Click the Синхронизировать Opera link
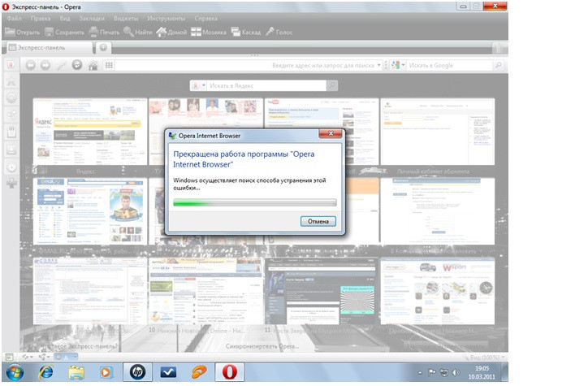This screenshot has height=386, width=588. pyautogui.click(x=262, y=346)
